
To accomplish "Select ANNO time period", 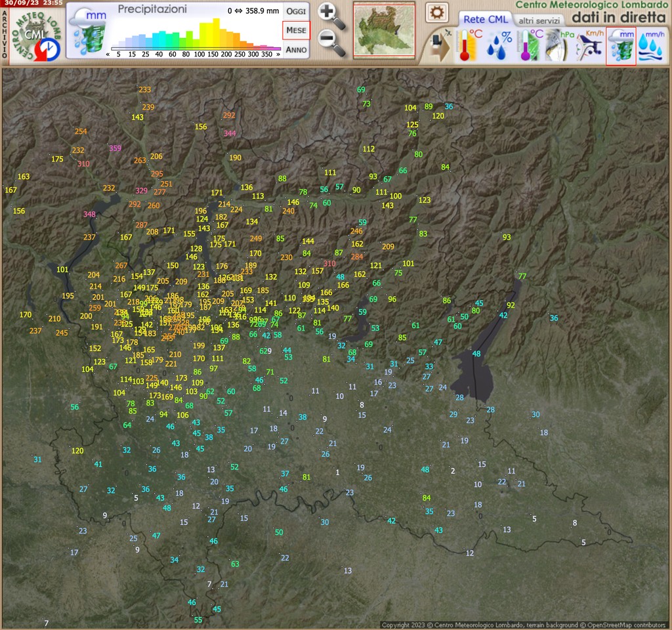I will click(296, 50).
